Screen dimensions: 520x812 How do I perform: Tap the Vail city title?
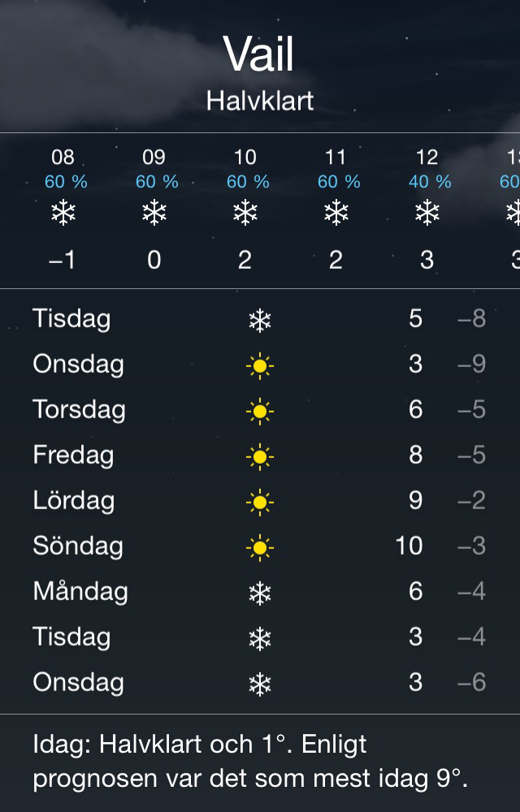point(259,54)
